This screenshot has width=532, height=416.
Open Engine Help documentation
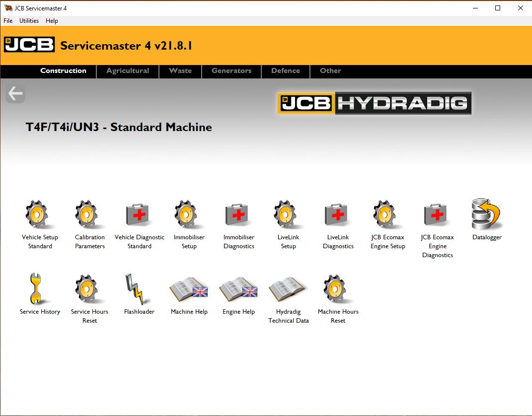click(x=238, y=289)
